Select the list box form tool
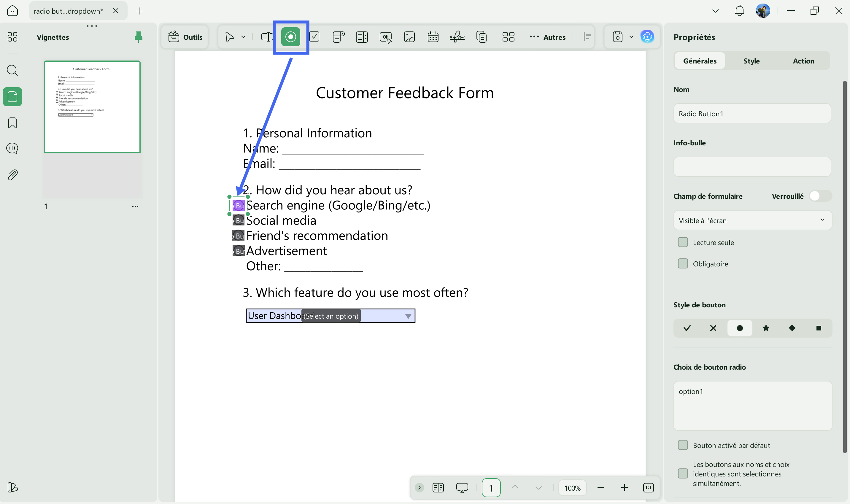The width and height of the screenshot is (850, 504). pos(362,37)
